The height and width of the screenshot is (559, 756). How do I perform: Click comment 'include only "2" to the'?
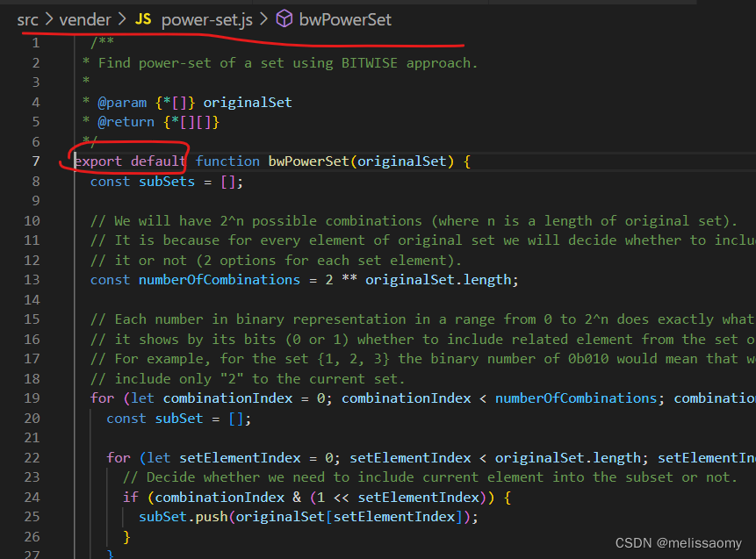248,379
